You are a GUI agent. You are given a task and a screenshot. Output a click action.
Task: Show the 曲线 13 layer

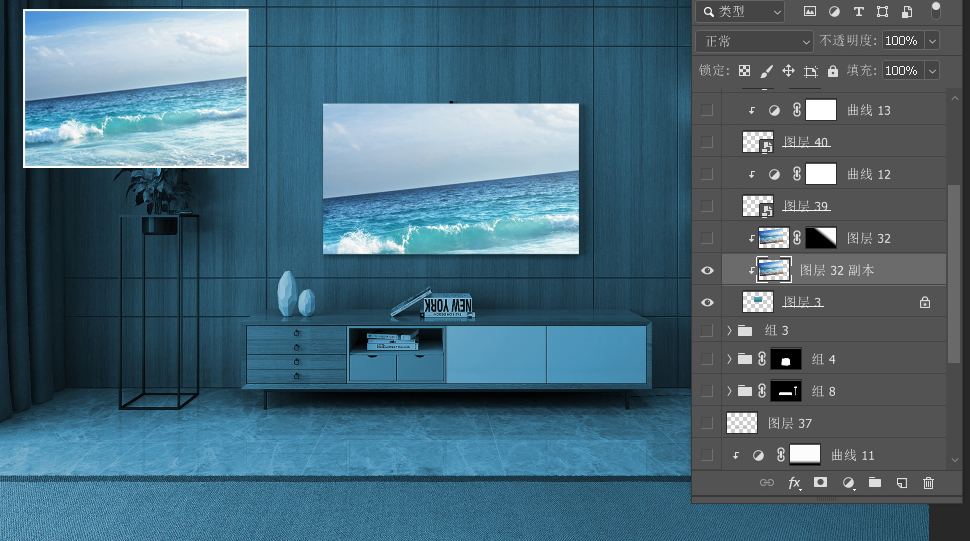pyautogui.click(x=707, y=110)
